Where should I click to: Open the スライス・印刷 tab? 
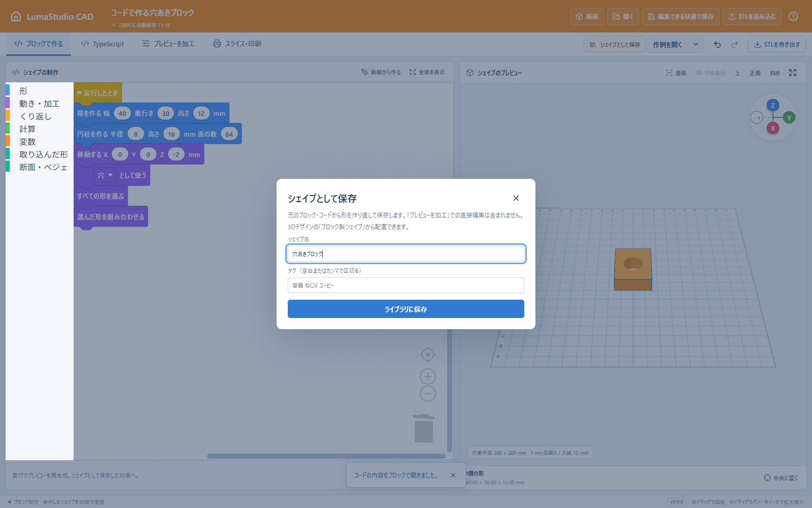237,44
